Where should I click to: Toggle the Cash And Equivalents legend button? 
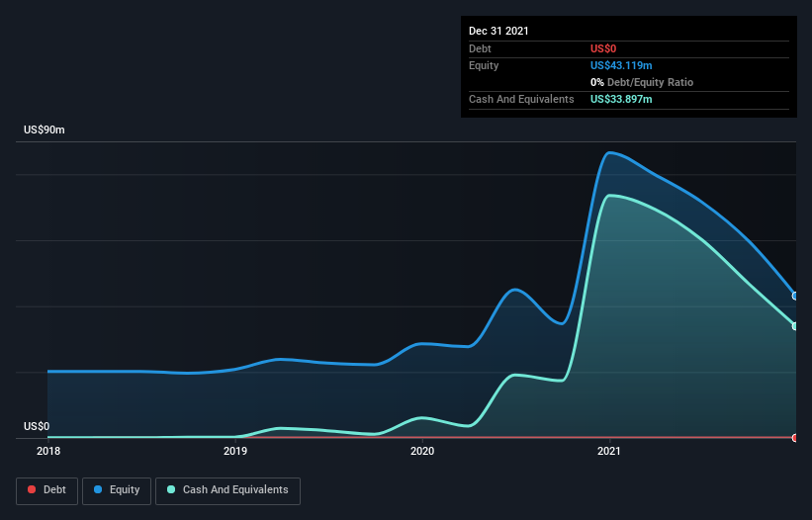click(227, 490)
